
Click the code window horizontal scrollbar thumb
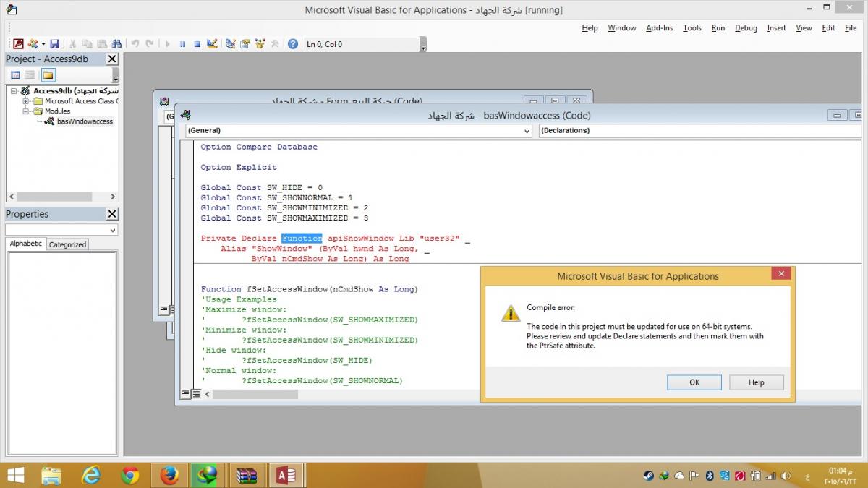pos(255,394)
